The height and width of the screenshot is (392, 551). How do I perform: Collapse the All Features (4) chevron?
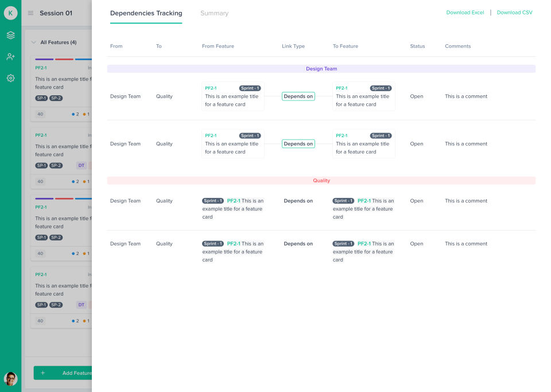coord(34,42)
